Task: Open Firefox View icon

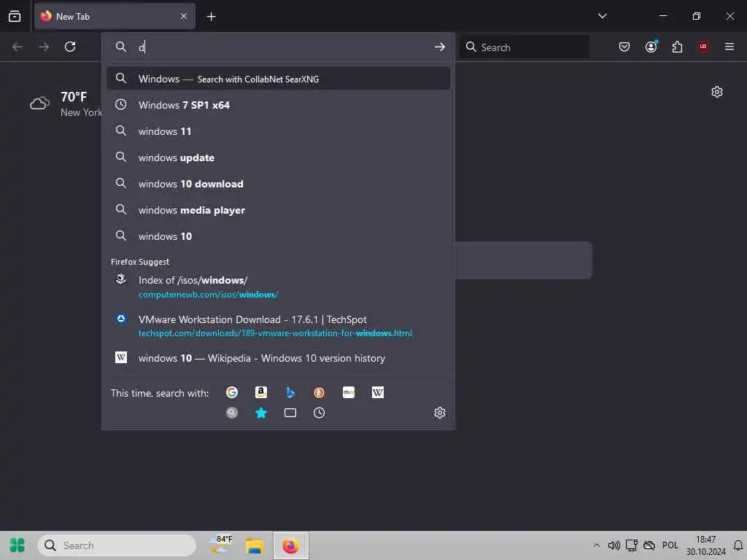Action: pos(15,16)
